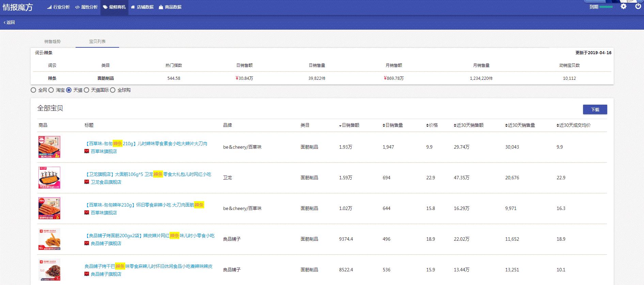
Task: Click the green 到期 expiry progress bar
Action: click(606, 7)
